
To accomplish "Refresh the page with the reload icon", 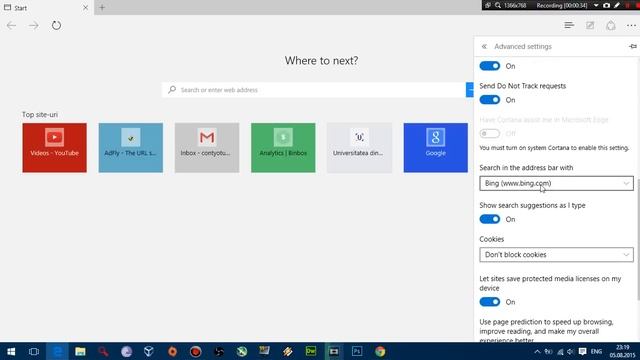I will coord(56,25).
